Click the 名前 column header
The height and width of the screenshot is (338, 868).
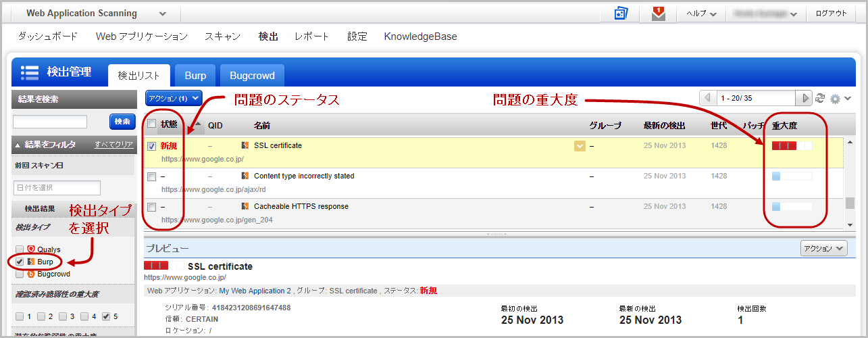pyautogui.click(x=263, y=125)
